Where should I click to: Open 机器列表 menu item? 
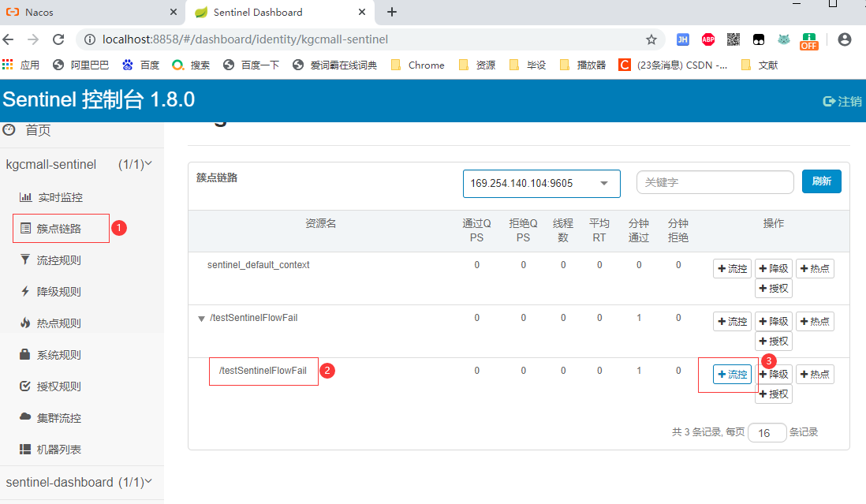(50, 450)
